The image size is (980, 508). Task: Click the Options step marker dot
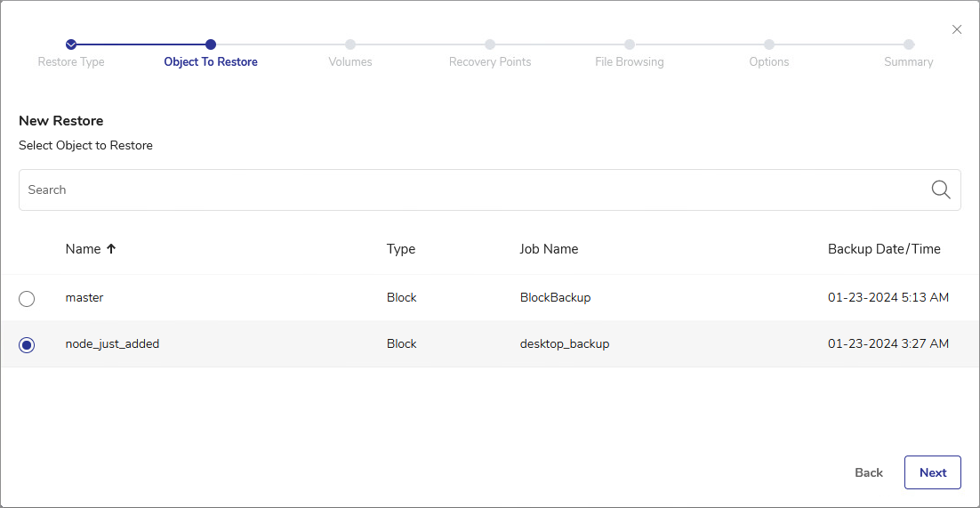[769, 44]
